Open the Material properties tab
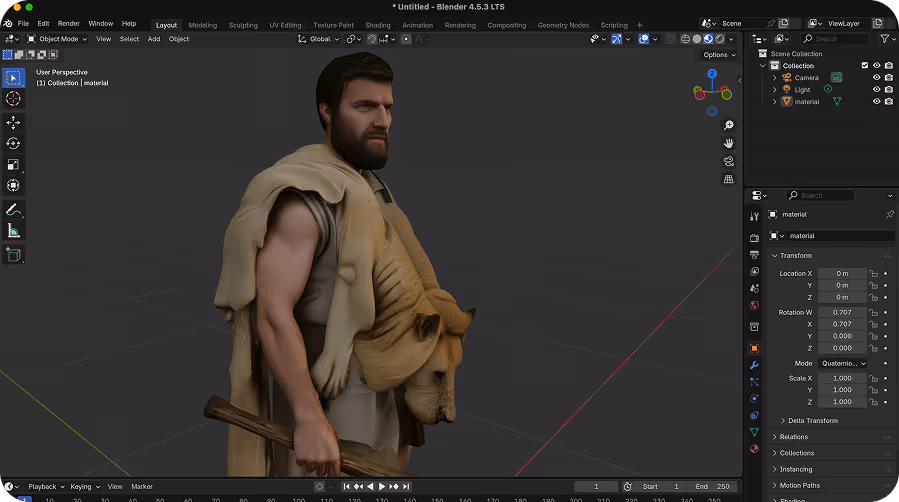 coord(755,449)
